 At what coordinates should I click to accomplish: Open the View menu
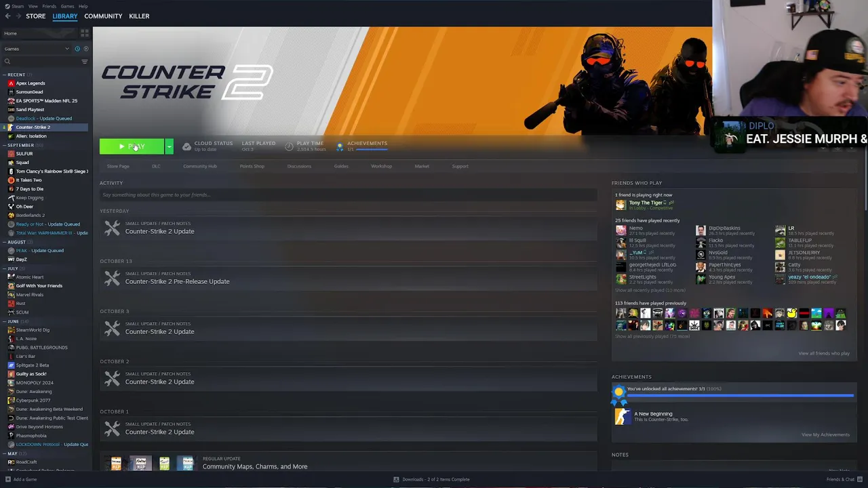point(33,6)
